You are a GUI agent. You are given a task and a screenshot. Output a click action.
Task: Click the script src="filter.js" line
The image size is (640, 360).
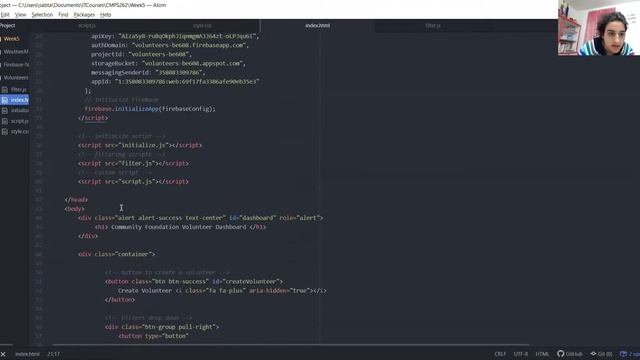pyautogui.click(x=133, y=163)
